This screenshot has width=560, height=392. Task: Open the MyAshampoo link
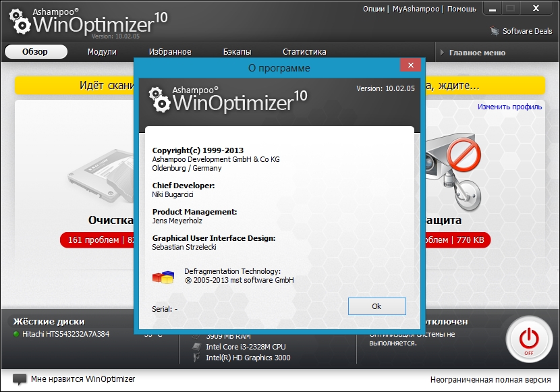(x=416, y=9)
